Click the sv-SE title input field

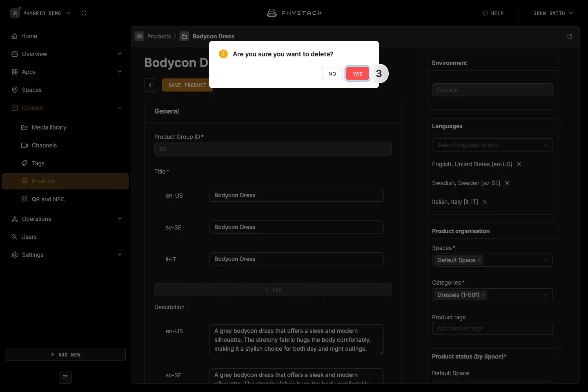coord(296,227)
